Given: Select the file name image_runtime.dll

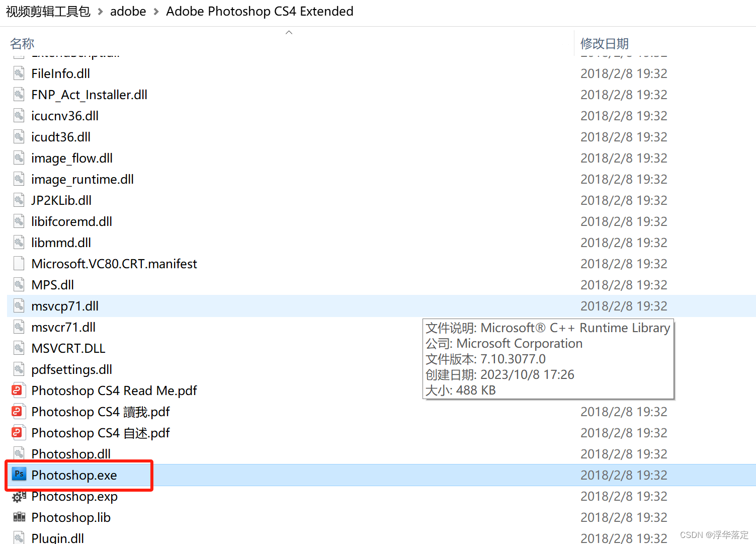Looking at the screenshot, I should click(x=82, y=179).
